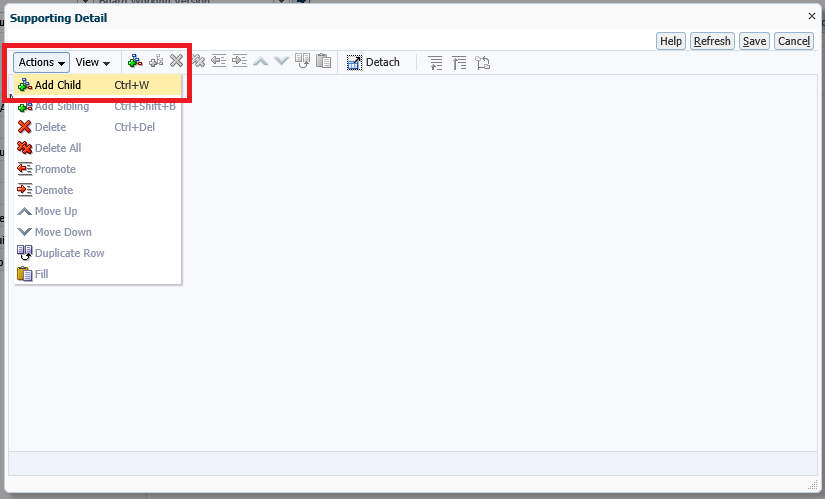This screenshot has width=825, height=499.
Task: Click the last icon in the toolbar
Action: coord(483,62)
